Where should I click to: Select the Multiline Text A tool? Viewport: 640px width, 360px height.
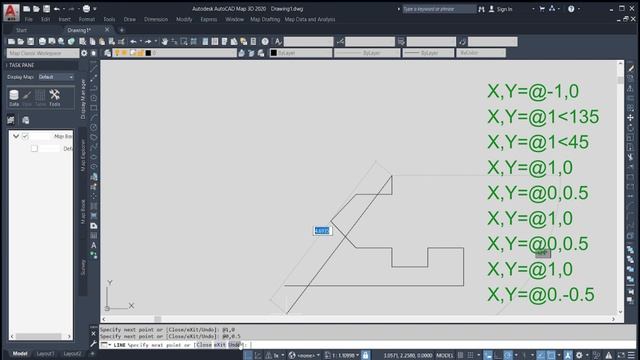coord(94,245)
